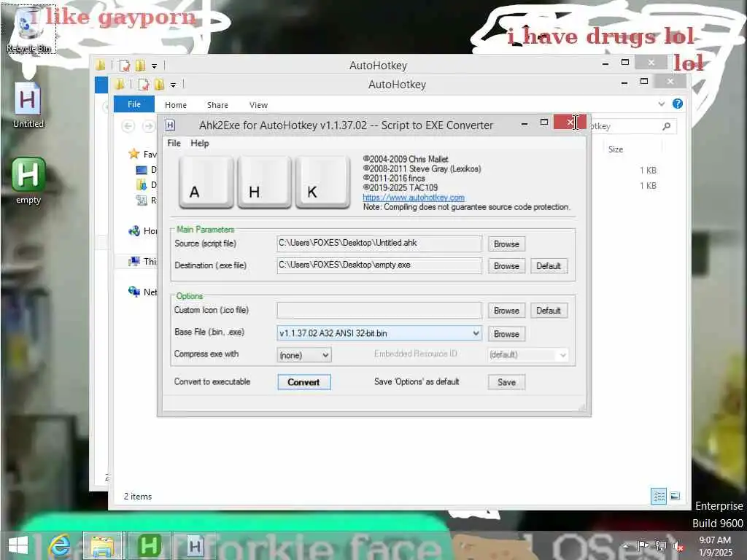Switch to Ahk2Exe taskbar icon
The image size is (747, 560).
194,545
